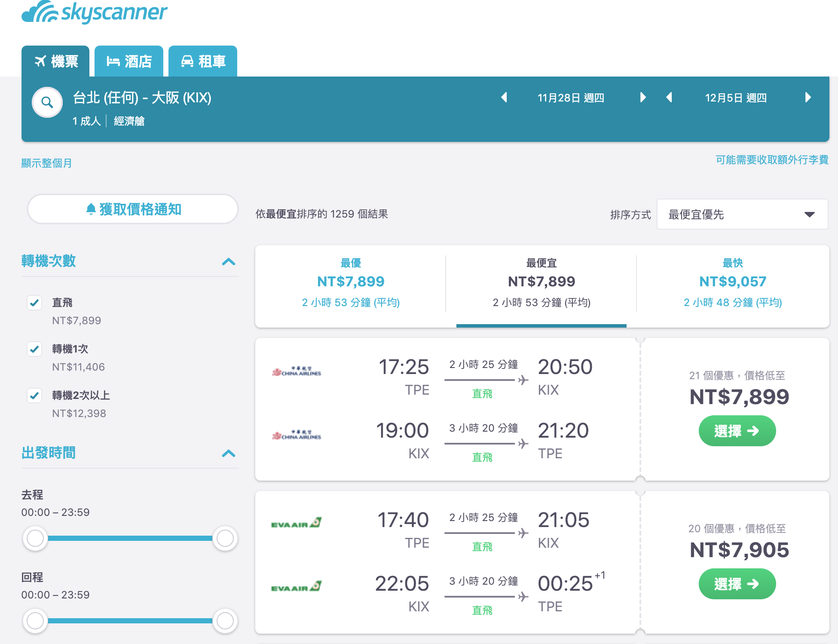Click the 1 成人 passenger text
The width and height of the screenshot is (838, 644).
coord(86,121)
